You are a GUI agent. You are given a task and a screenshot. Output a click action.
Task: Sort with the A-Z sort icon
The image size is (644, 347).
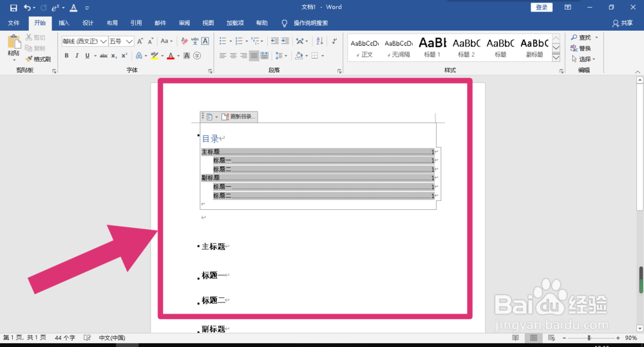pos(320,41)
